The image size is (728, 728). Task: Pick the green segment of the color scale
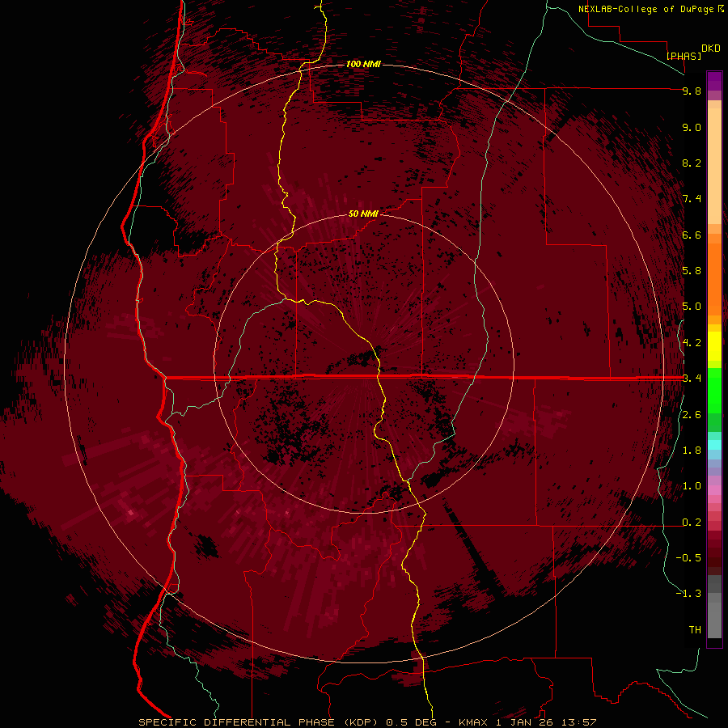(x=714, y=390)
